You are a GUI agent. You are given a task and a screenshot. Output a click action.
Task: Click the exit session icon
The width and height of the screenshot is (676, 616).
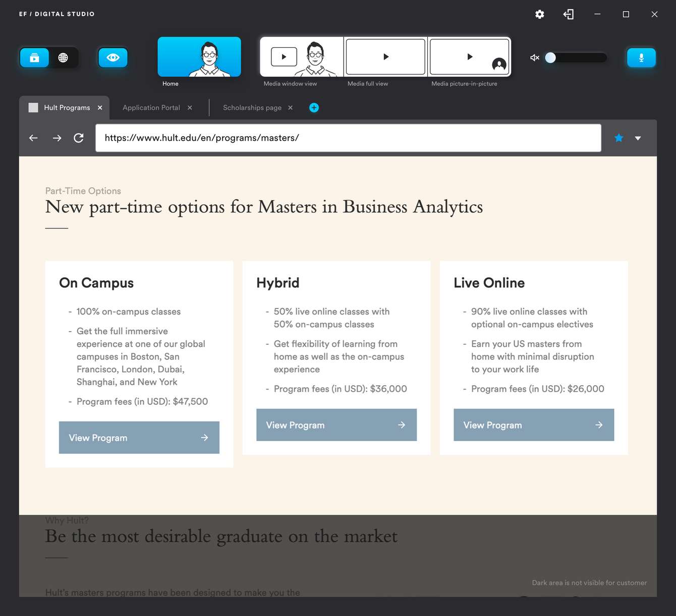(x=569, y=14)
